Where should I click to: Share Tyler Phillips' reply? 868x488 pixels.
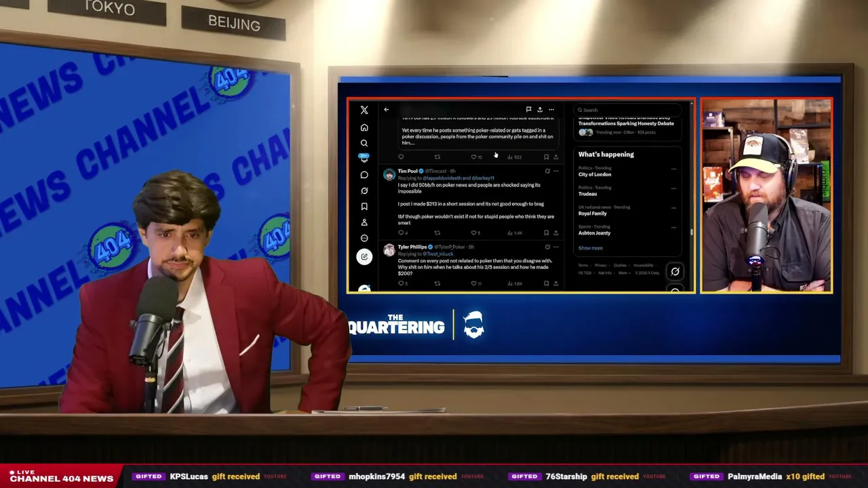[555, 283]
